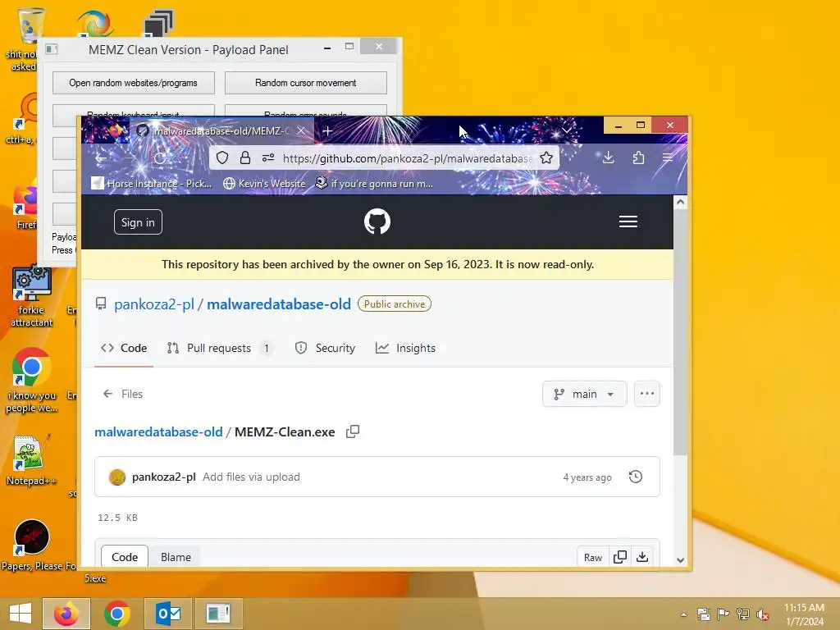Reload the page with the refresh icon

click(160, 158)
